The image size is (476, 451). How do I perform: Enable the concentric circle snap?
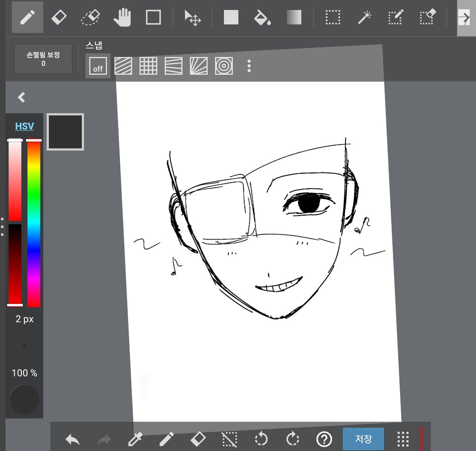(x=224, y=66)
